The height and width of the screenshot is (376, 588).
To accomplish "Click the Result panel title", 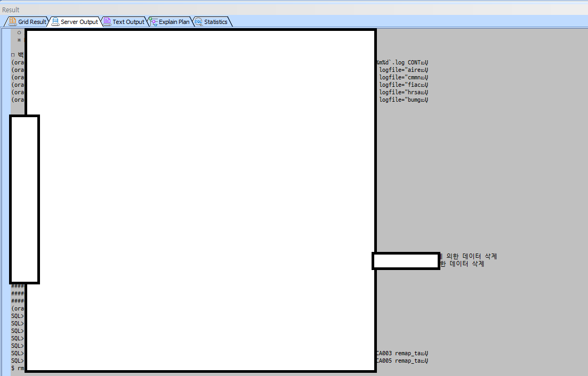I will [11, 10].
